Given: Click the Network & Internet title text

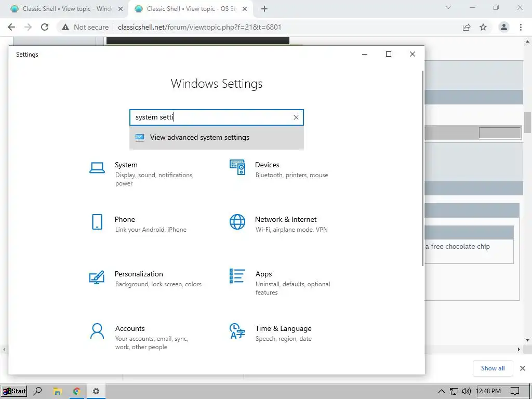Looking at the screenshot, I should pos(286,220).
